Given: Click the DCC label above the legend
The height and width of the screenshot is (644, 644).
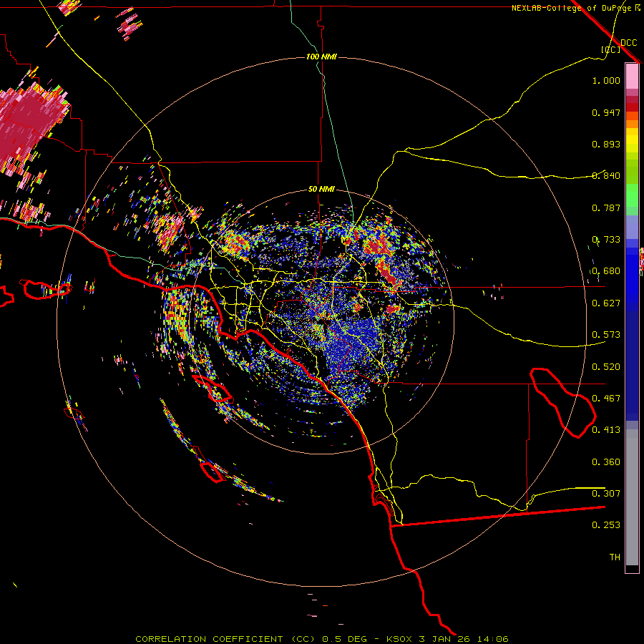Looking at the screenshot, I should click(x=628, y=43).
